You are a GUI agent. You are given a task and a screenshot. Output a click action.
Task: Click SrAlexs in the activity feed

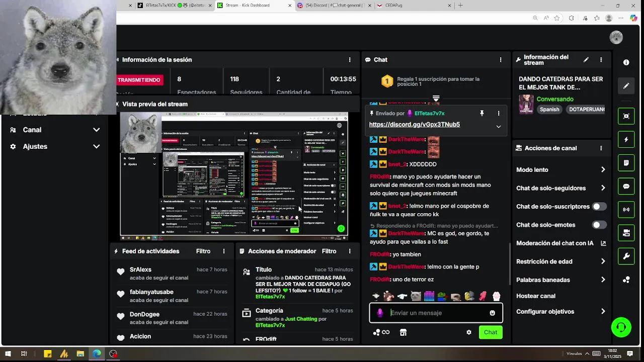click(x=140, y=270)
